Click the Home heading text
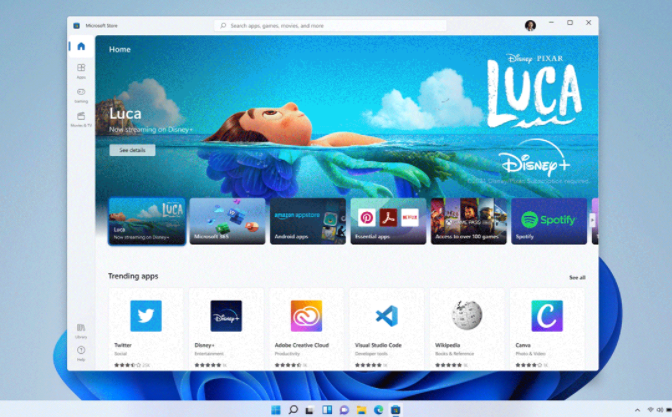Viewport: 672px width, 417px height. [x=120, y=50]
